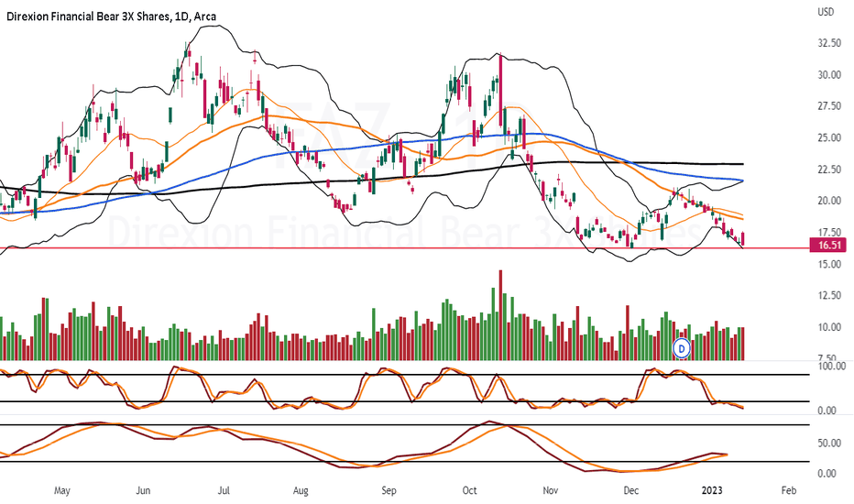Click the Feb label on time axis
The width and height of the screenshot is (854, 504).
pyautogui.click(x=789, y=490)
